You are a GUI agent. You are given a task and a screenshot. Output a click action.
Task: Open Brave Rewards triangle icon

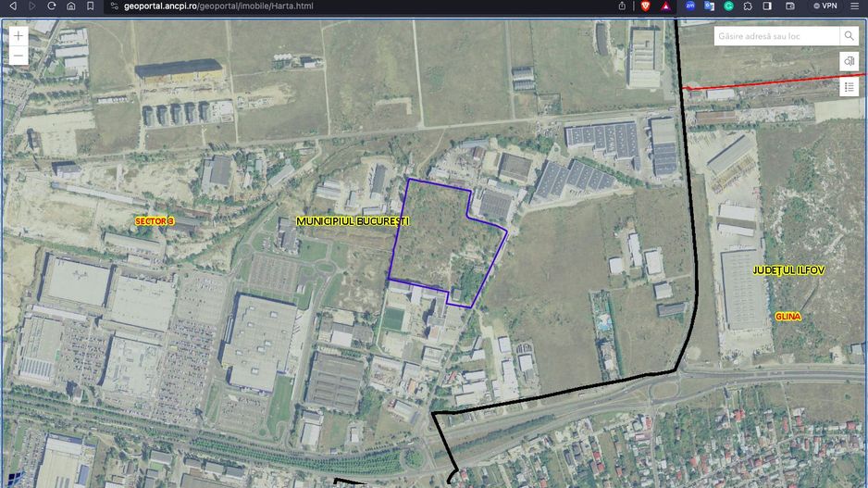(666, 6)
